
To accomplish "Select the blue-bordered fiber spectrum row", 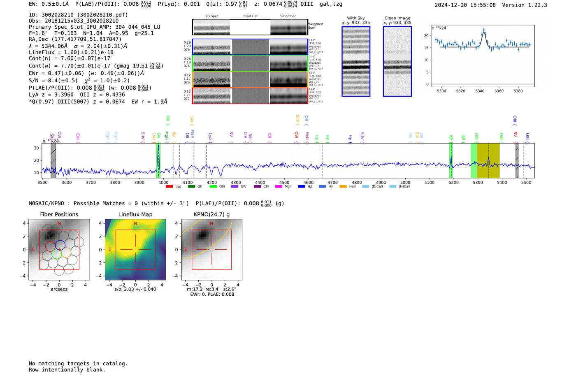I will coord(250,47).
